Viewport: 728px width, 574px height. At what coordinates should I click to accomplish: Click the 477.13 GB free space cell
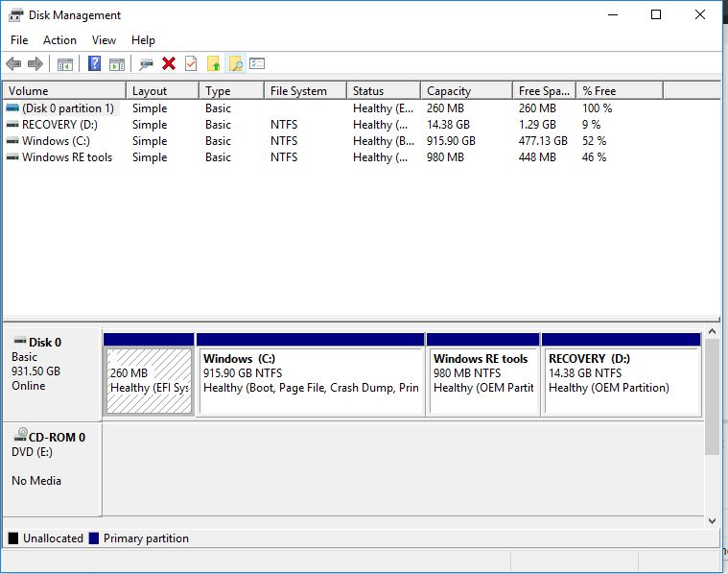point(543,141)
